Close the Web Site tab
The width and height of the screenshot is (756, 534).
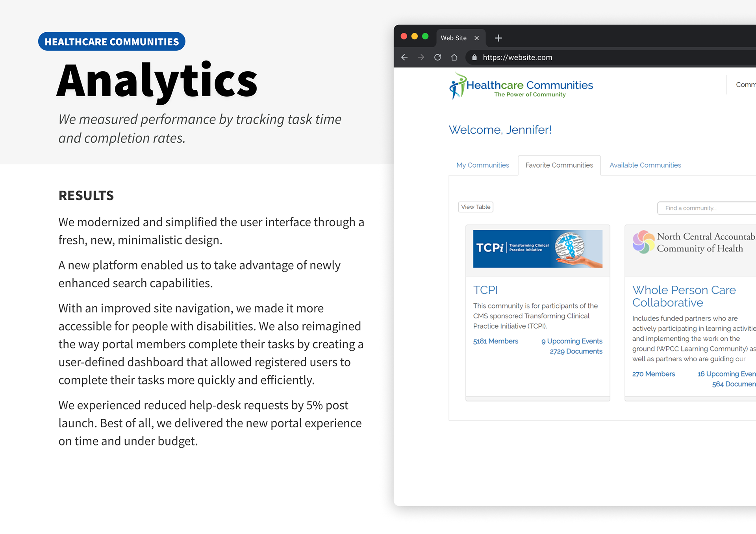coord(476,38)
